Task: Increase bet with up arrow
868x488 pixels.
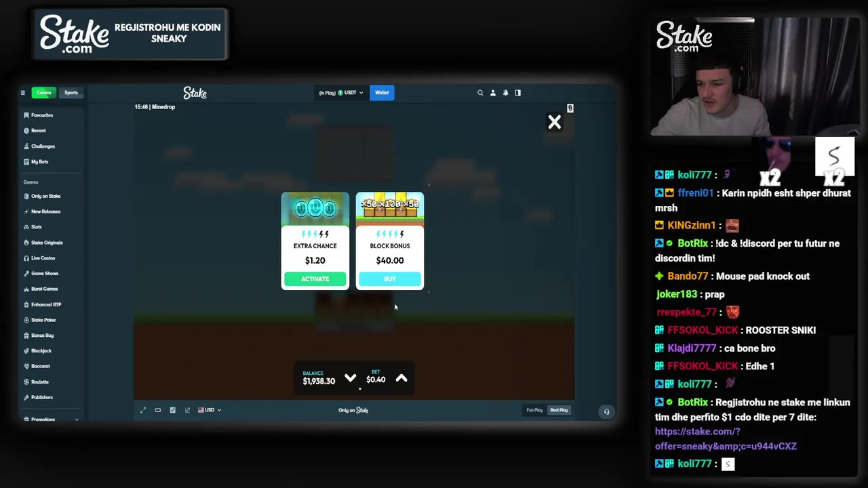Action: coord(401,378)
